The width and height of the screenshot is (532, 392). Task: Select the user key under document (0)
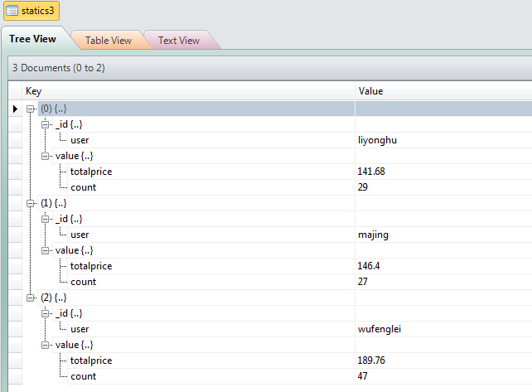(80, 140)
